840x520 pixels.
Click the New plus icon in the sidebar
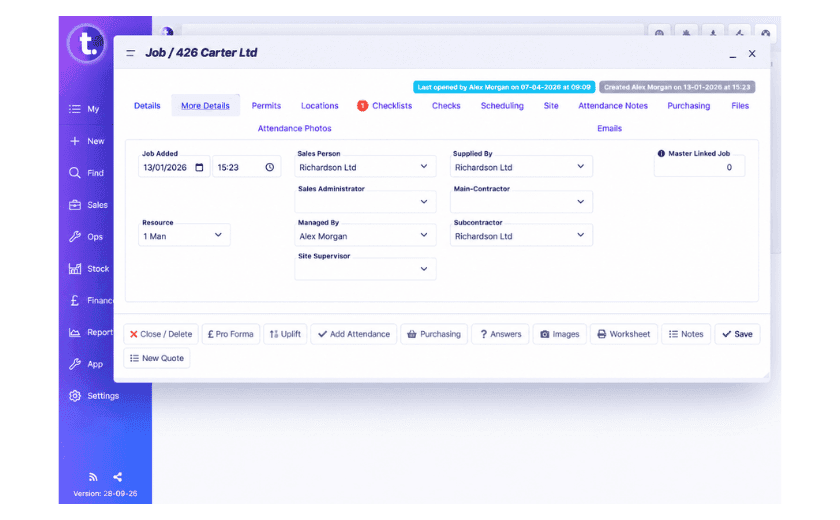(x=74, y=141)
